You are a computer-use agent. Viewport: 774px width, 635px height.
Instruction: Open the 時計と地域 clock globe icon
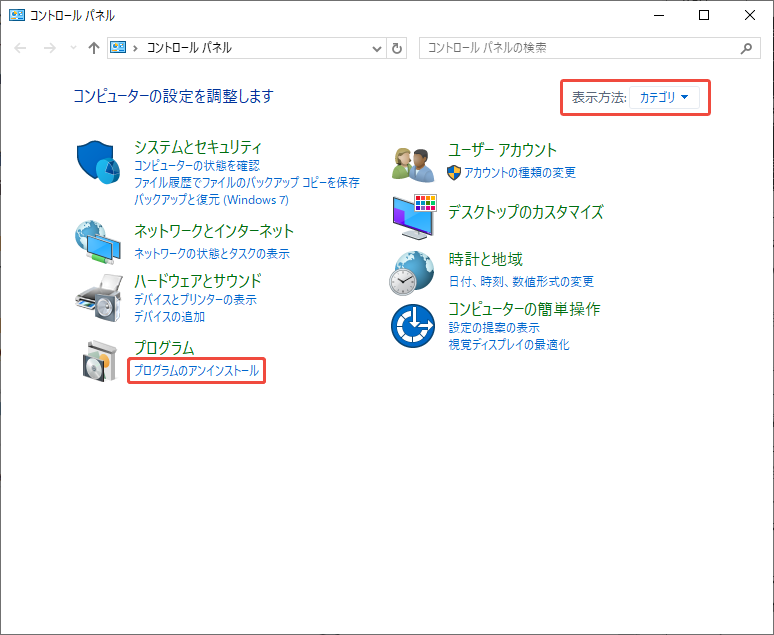point(412,273)
